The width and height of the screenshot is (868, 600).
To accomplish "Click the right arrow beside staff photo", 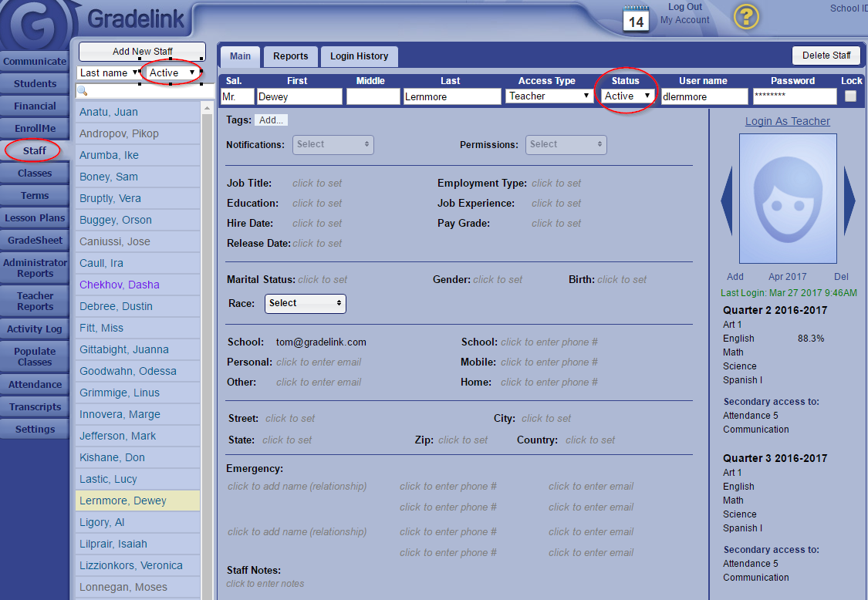I will tap(849, 201).
